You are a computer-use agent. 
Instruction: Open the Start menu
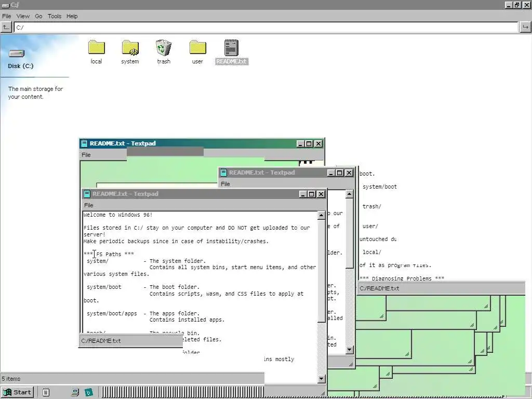point(17,392)
